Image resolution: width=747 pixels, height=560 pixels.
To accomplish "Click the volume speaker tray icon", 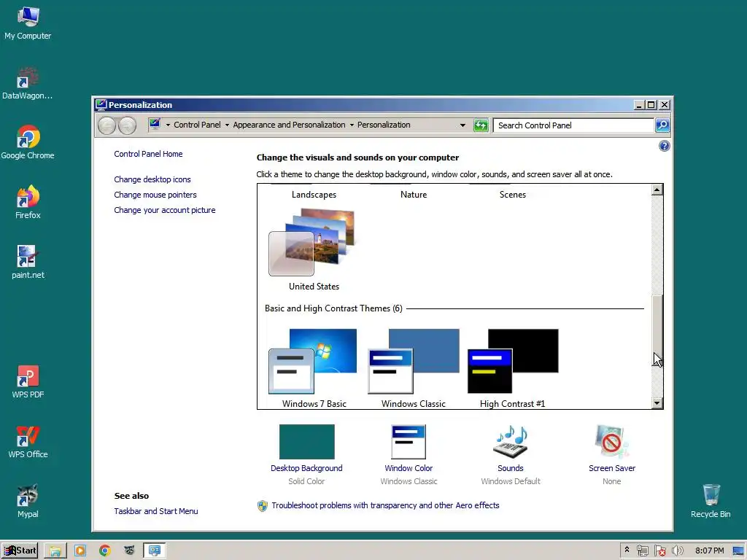I will coord(677,551).
